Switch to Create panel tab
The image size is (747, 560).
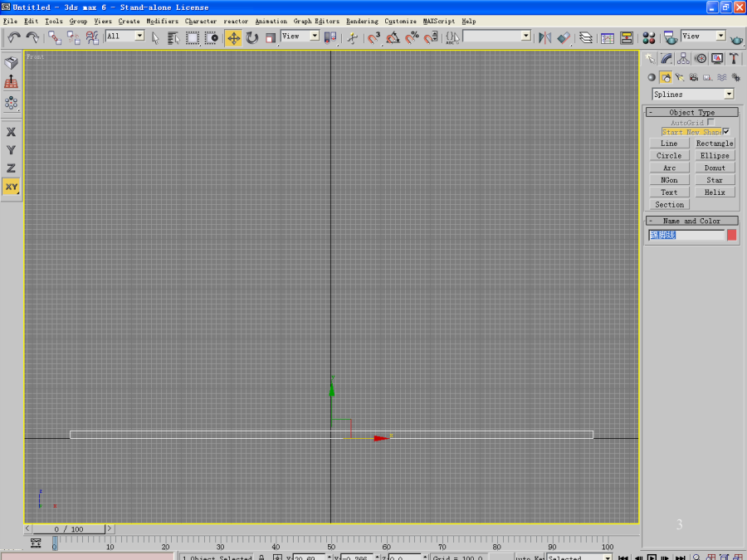tap(650, 59)
